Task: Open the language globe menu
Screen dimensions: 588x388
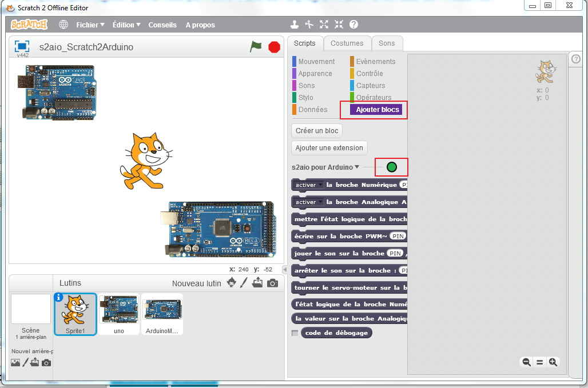Action: click(x=63, y=25)
